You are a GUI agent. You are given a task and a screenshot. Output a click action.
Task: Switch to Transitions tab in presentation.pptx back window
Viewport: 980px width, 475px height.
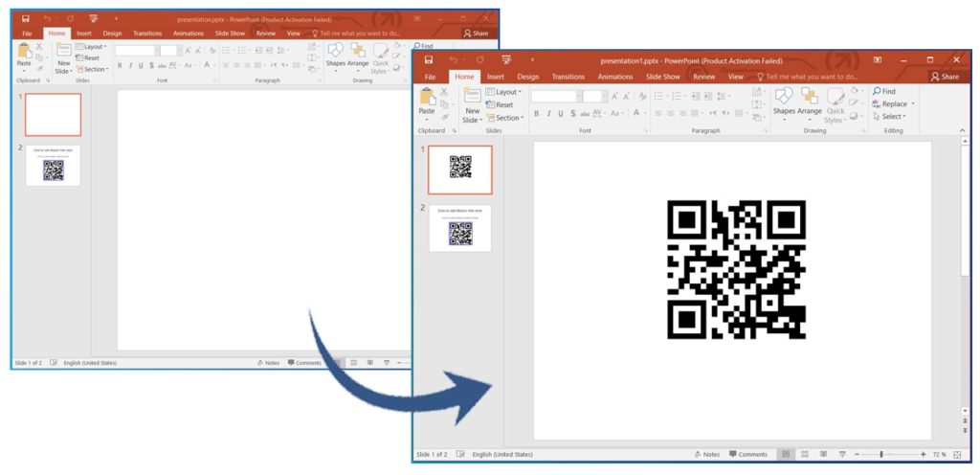(146, 33)
